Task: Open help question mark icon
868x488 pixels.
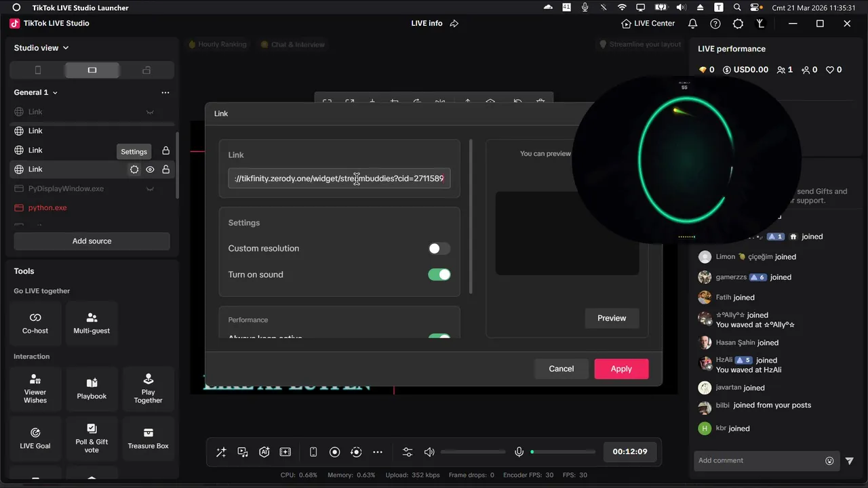Action: pos(715,24)
